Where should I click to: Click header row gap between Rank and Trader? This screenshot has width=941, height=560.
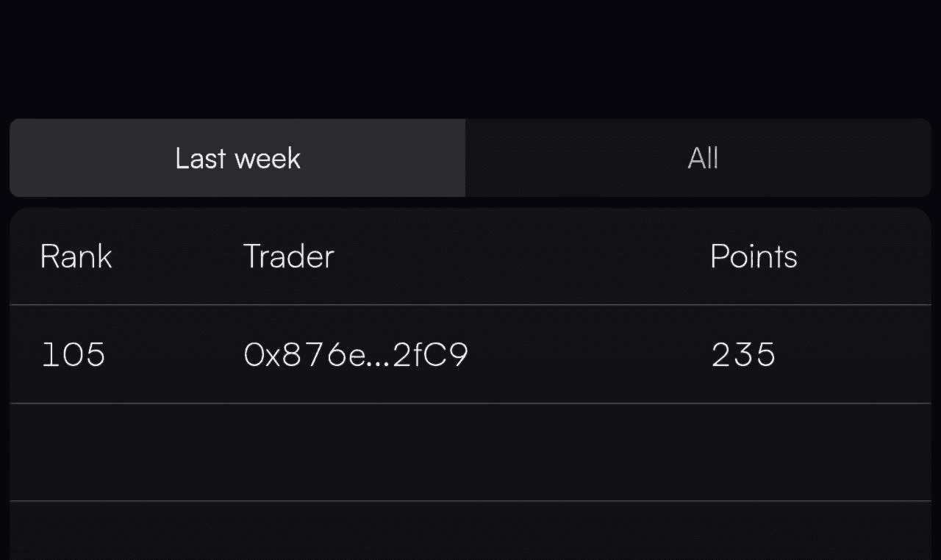pos(178,256)
